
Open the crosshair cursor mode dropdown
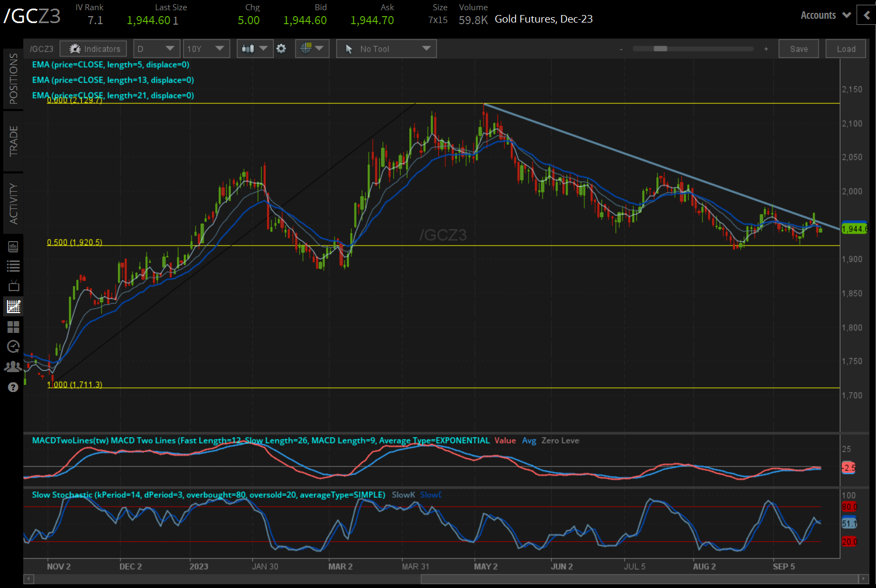click(312, 49)
